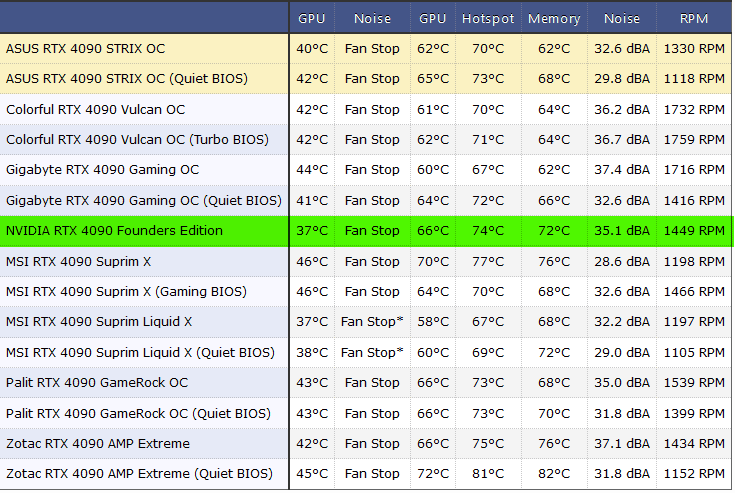The width and height of the screenshot is (735, 493).
Task: Click the 69°C hotspot value
Action: 488,352
